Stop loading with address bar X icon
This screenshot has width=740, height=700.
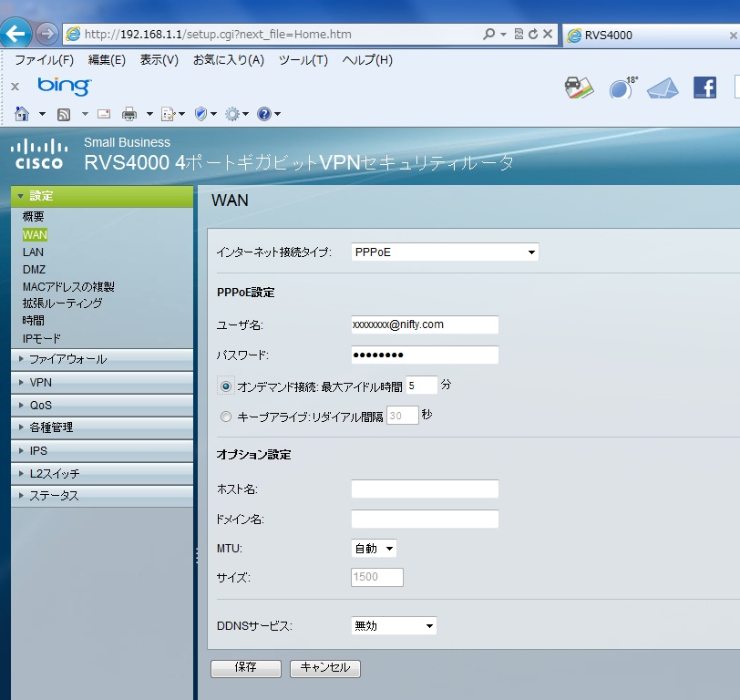click(548, 34)
